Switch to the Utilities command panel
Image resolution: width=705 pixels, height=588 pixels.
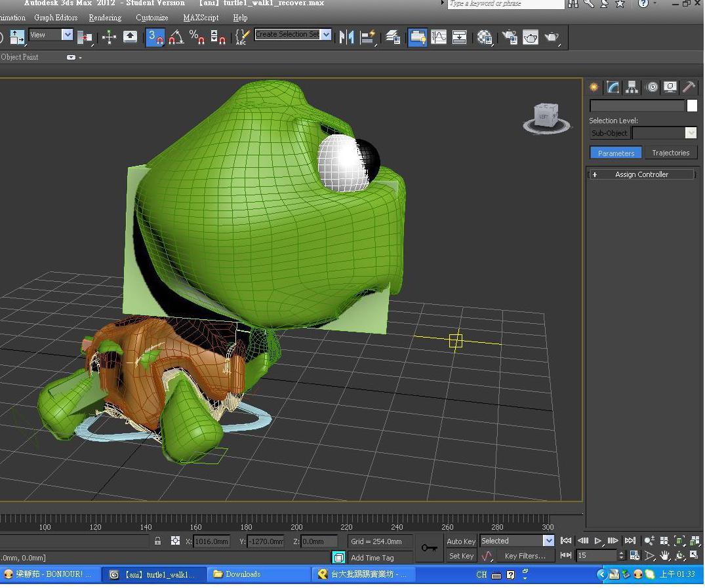tap(689, 87)
